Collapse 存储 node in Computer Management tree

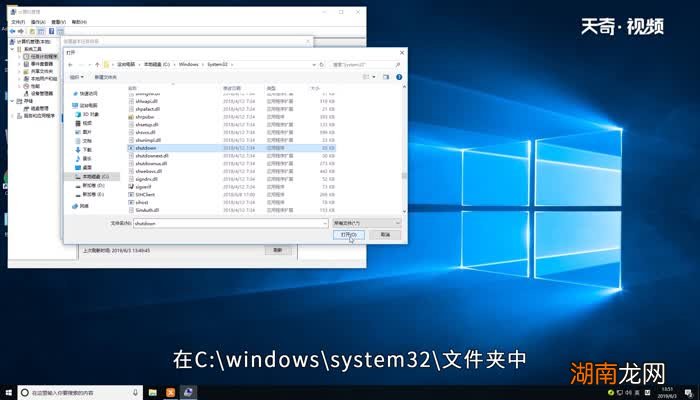[12, 101]
